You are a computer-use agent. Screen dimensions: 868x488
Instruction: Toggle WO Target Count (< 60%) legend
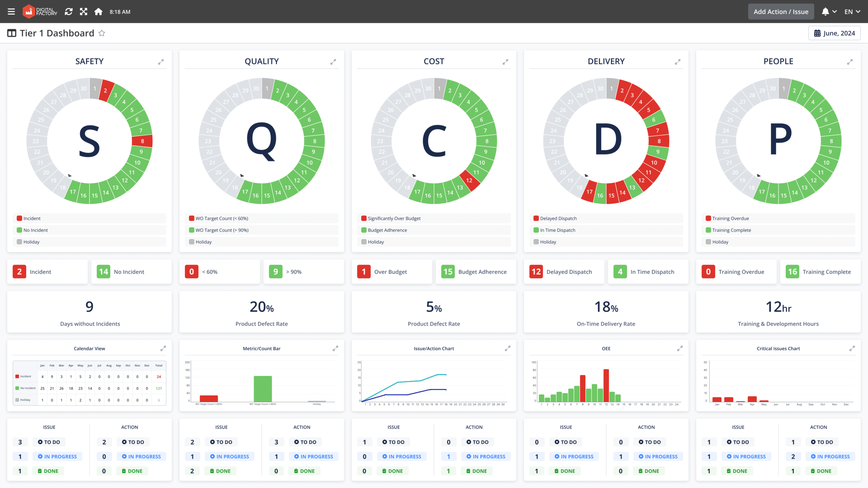tap(262, 218)
